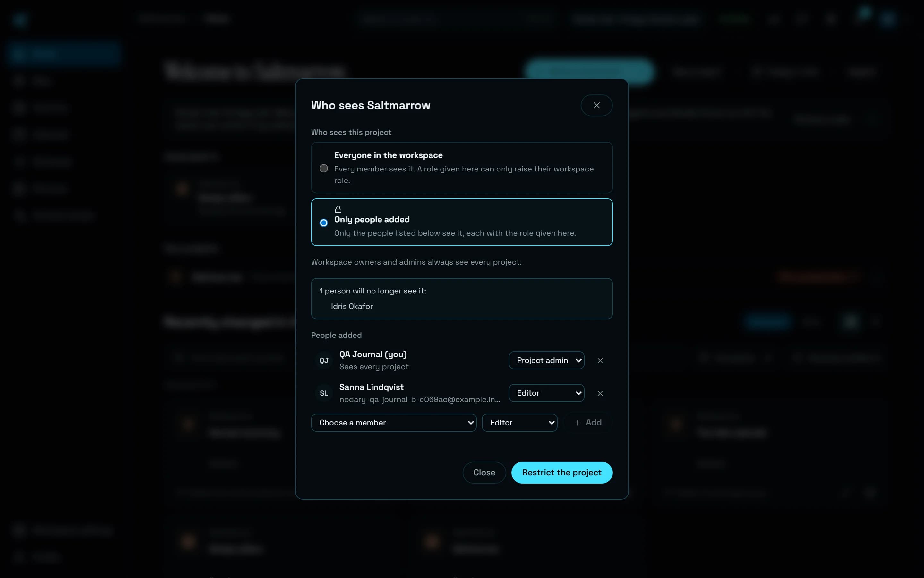Select Everyone in the workspace radio option
This screenshot has height=578, width=924.
(x=323, y=168)
